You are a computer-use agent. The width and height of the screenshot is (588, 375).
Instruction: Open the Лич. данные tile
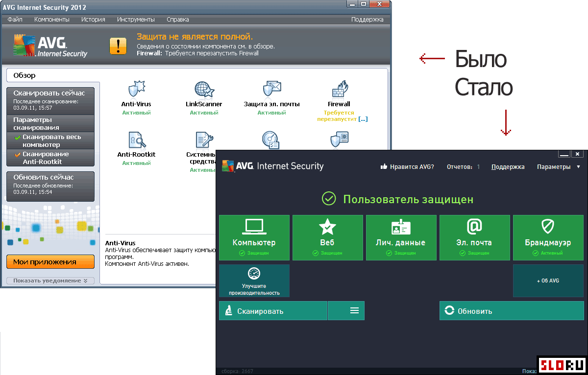click(401, 237)
